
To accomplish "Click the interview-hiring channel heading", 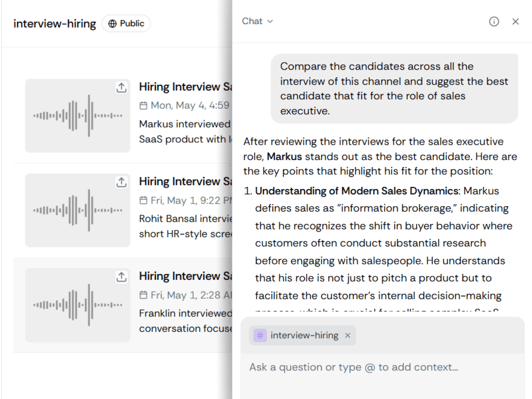I will tap(55, 24).
